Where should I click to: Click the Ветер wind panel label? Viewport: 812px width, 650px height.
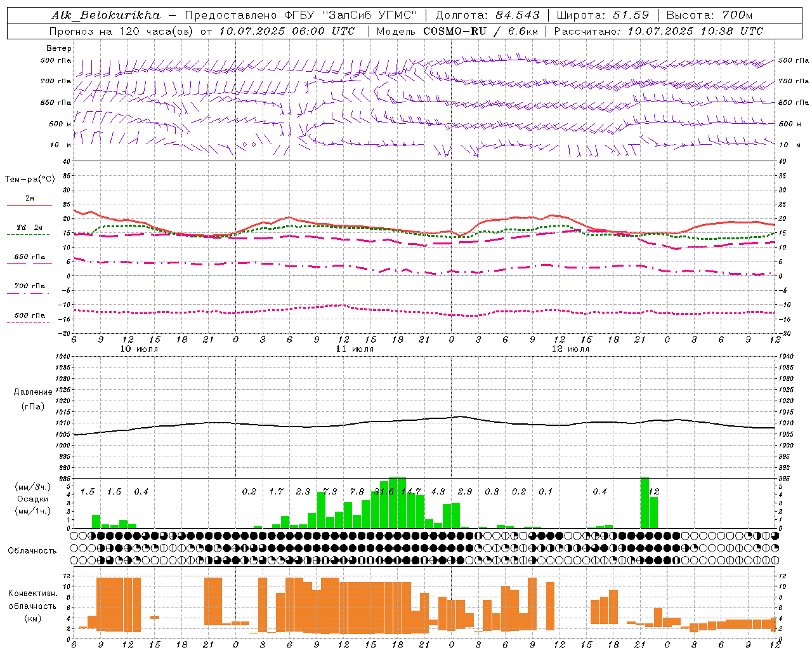point(59,48)
